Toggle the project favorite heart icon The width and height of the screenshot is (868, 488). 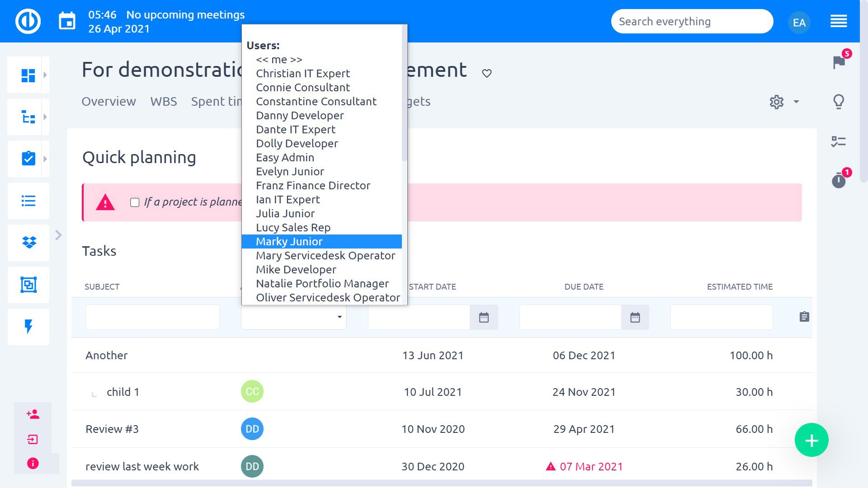click(x=487, y=73)
